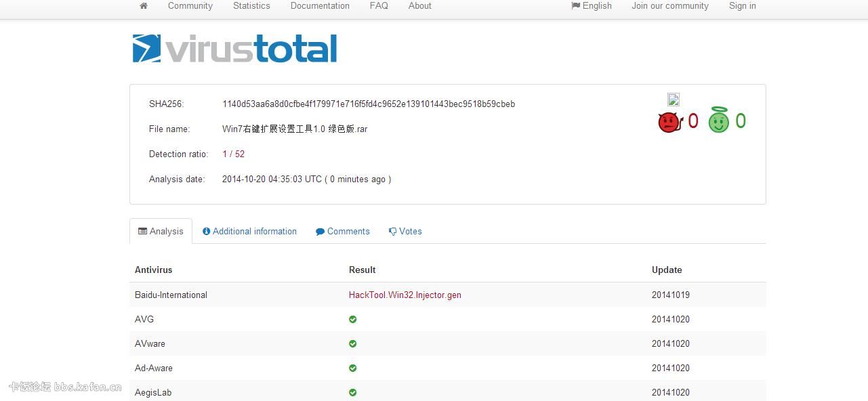
Task: Click the Baidu-International row name
Action: coord(171,295)
